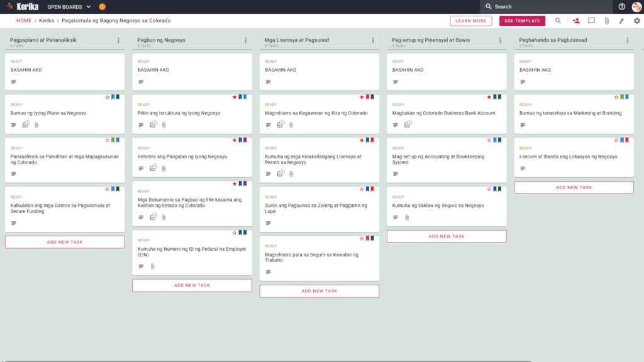Open details icon on I-secure at Ihanda ang Lokasyon card
Screen dimensions: 644x362
coord(523,168)
